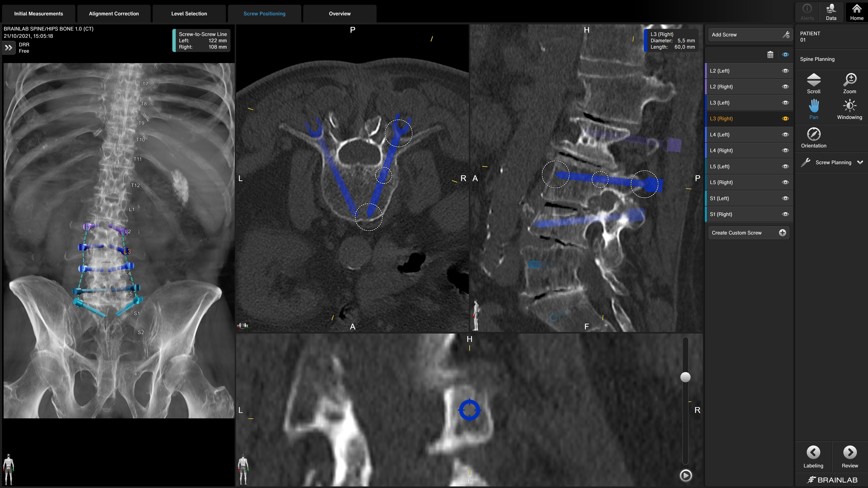
Task: Open the Alignment Correction tab
Action: [x=114, y=14]
